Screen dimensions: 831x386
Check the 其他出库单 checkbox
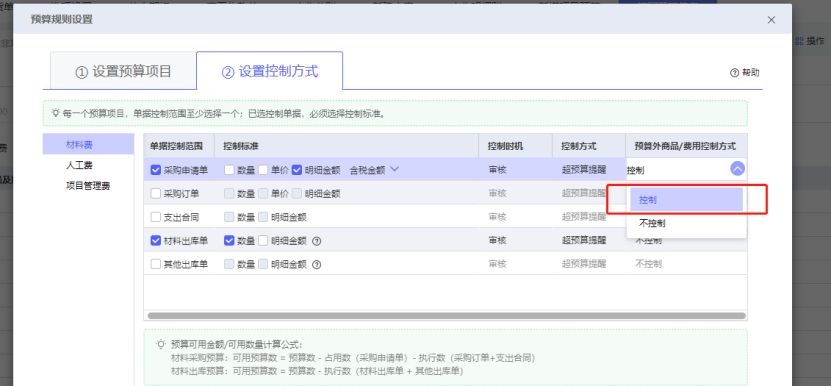pyautogui.click(x=156, y=264)
